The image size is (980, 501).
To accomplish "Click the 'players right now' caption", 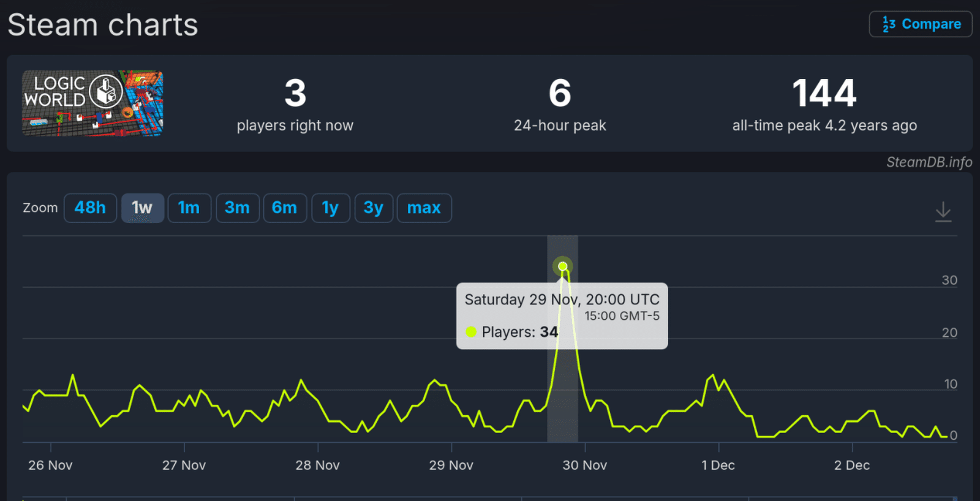I will coord(295,125).
